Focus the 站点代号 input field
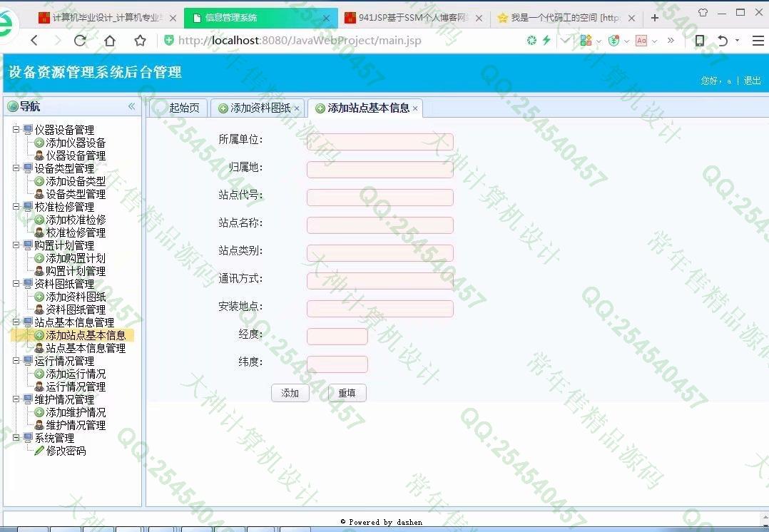Image resolution: width=769 pixels, height=532 pixels. (x=380, y=197)
